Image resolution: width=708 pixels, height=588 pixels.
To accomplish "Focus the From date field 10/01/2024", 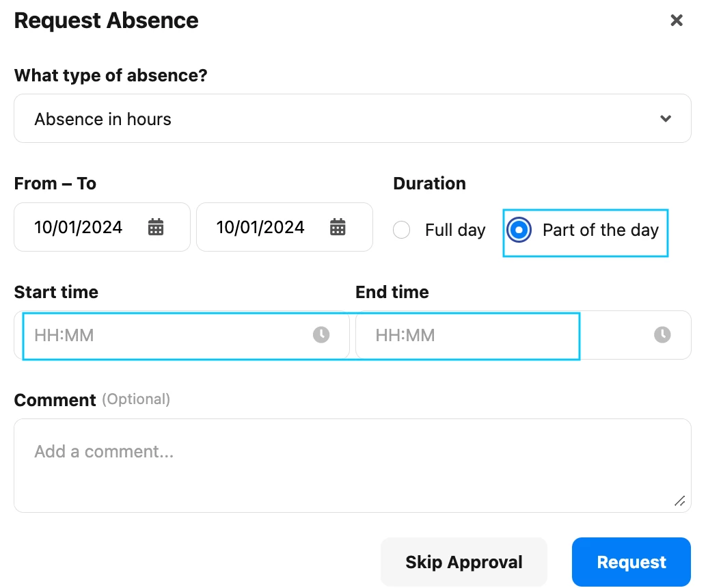I will pyautogui.click(x=102, y=227).
